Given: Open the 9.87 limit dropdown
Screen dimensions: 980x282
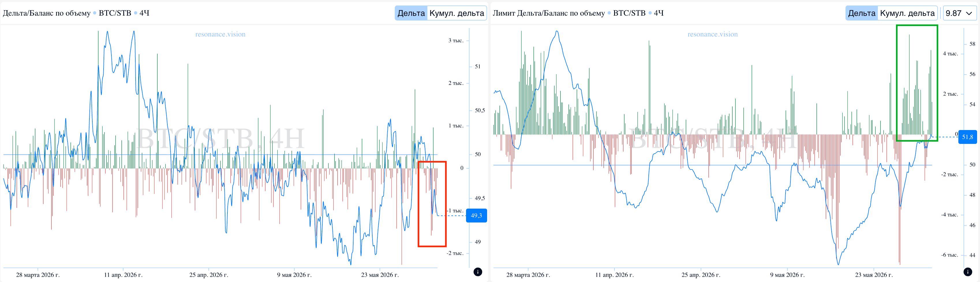Looking at the screenshot, I should (x=959, y=13).
